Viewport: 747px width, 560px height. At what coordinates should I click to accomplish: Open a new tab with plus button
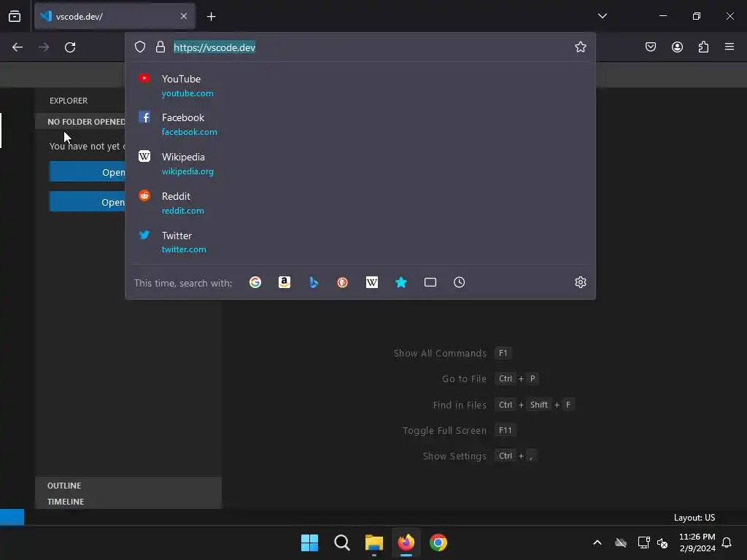tap(211, 17)
